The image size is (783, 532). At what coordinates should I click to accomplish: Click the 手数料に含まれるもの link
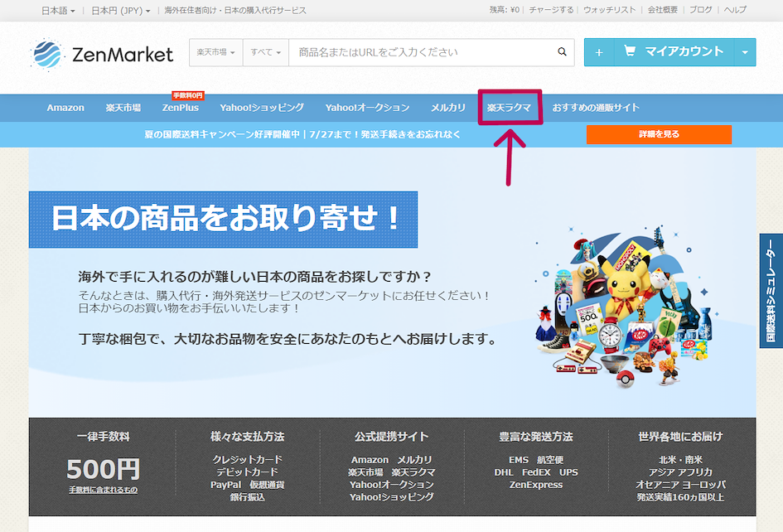click(103, 490)
